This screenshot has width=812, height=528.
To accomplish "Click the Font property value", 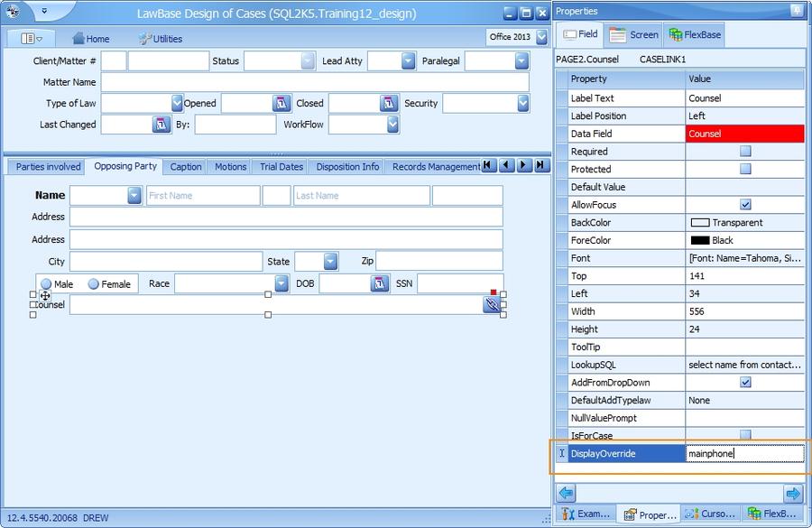I will 744,258.
